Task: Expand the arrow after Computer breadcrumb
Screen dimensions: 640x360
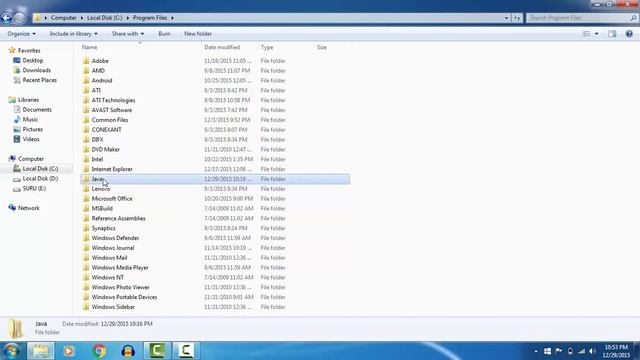Action: tap(82, 18)
